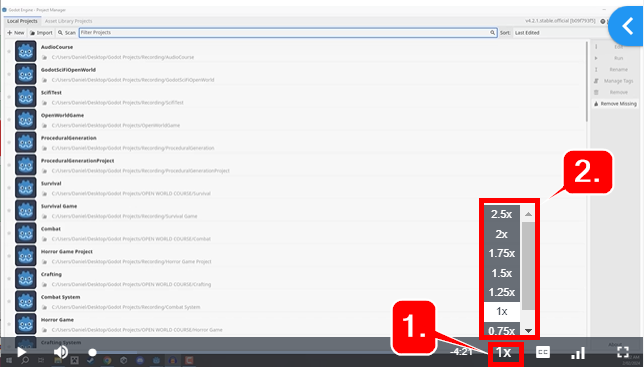Image resolution: width=644 pixels, height=367 pixels.
Task: Choose 1.25x playback speed
Action: coord(501,292)
